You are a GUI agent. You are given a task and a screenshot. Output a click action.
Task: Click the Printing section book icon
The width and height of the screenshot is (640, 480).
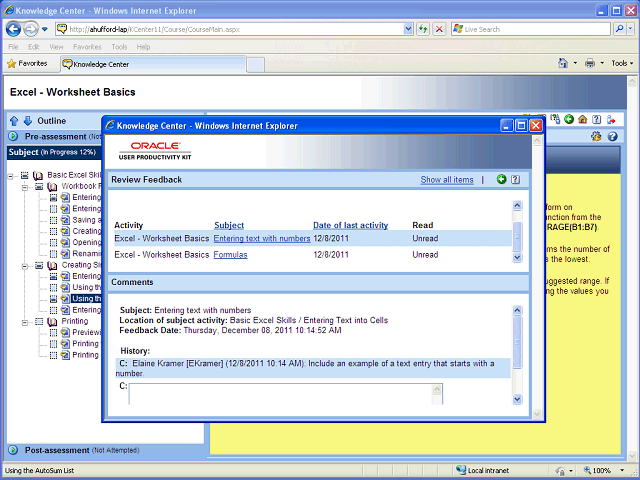point(52,322)
